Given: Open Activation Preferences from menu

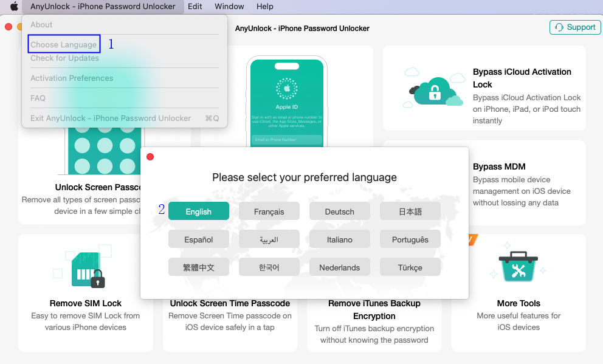Looking at the screenshot, I should pos(72,78).
